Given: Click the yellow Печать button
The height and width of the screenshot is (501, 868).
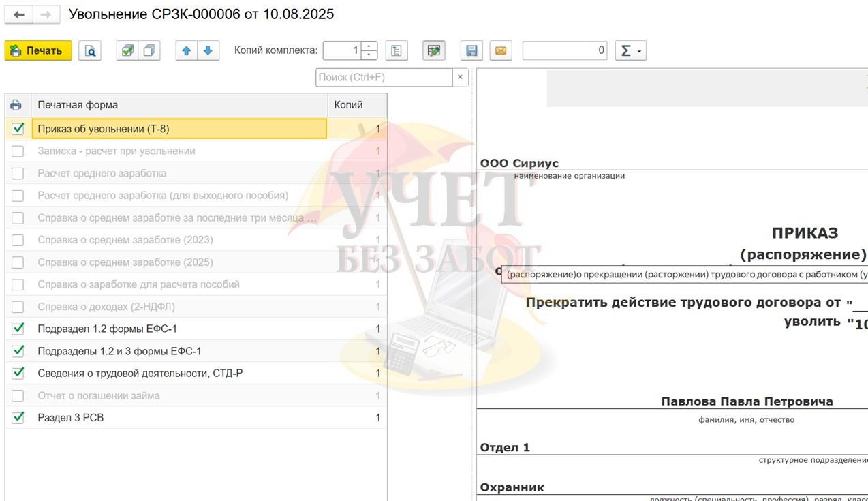Looking at the screenshot, I should tap(38, 50).
